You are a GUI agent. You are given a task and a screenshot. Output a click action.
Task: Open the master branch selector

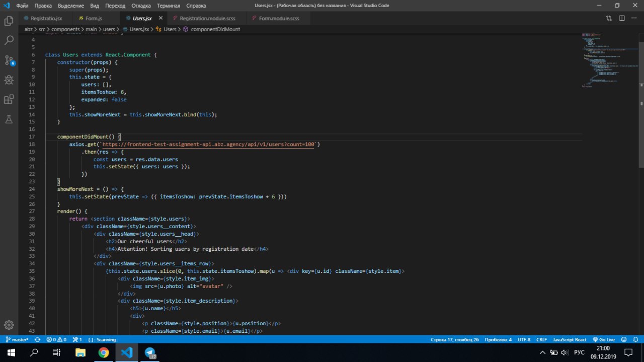[17, 340]
